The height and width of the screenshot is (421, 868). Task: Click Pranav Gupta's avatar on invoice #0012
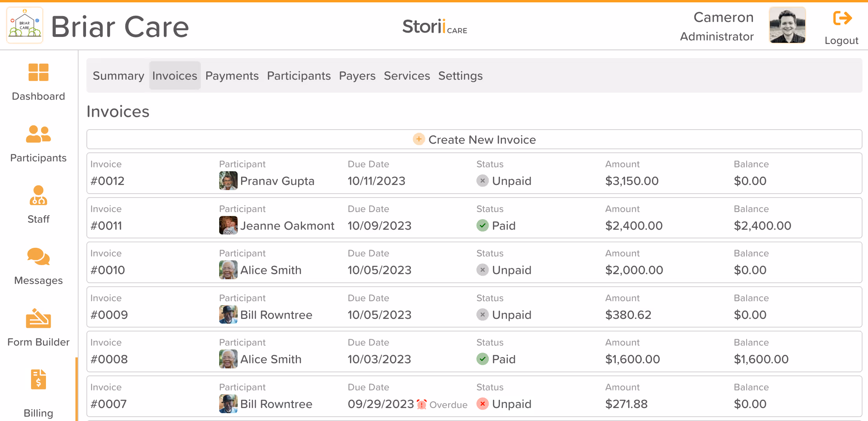(228, 181)
